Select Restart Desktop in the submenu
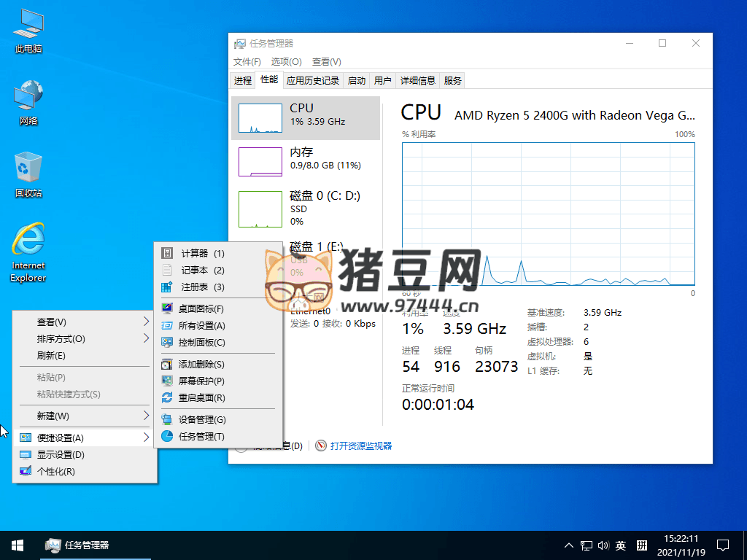This screenshot has height=560, width=747. pos(201,397)
